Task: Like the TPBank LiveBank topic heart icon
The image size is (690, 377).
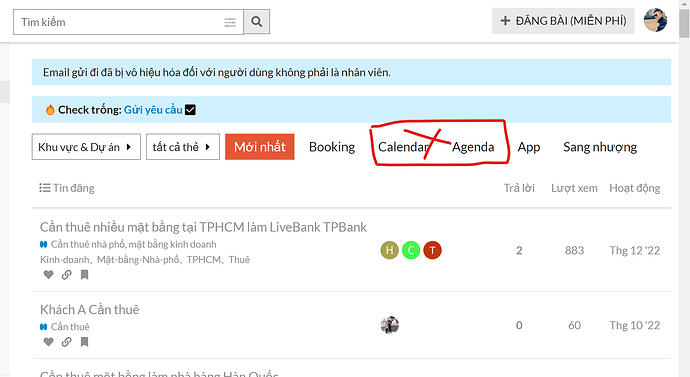Action: (x=48, y=275)
